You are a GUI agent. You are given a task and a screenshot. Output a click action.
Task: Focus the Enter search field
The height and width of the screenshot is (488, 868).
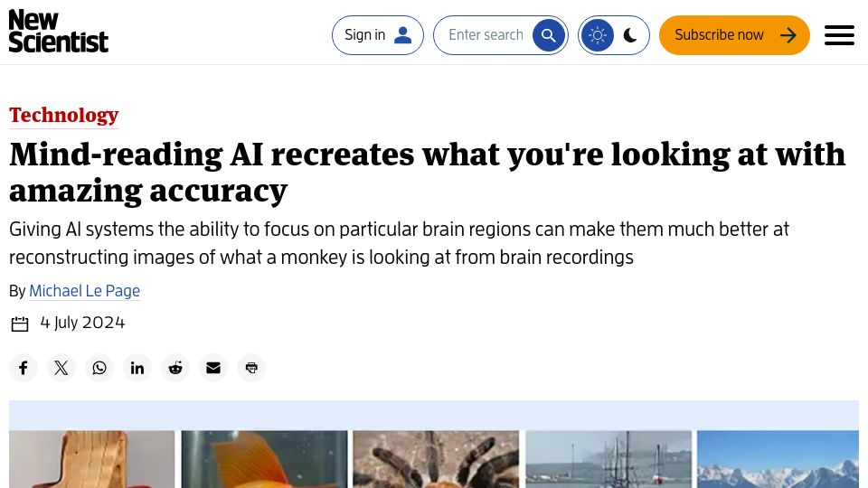pyautogui.click(x=486, y=35)
